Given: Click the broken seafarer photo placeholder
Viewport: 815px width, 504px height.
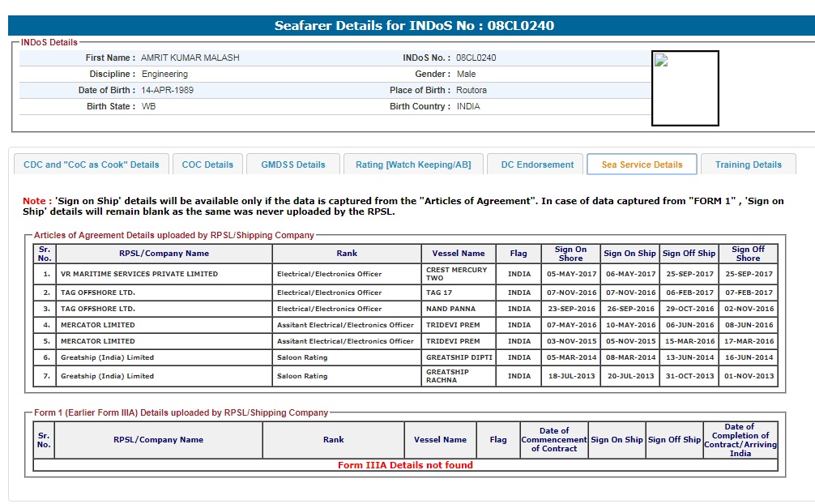Looking at the screenshot, I should coord(685,88).
